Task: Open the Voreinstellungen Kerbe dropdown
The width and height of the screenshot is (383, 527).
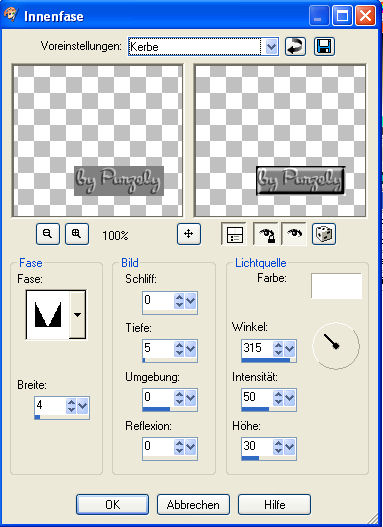Action: click(x=271, y=46)
